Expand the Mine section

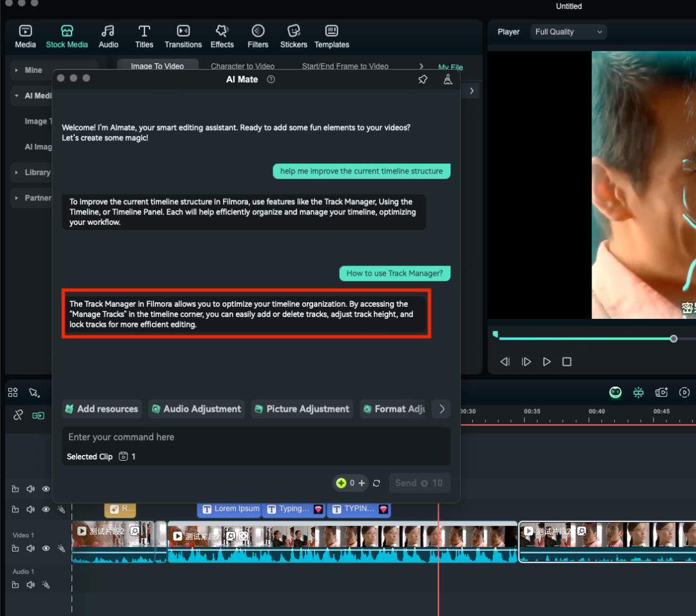click(x=16, y=70)
